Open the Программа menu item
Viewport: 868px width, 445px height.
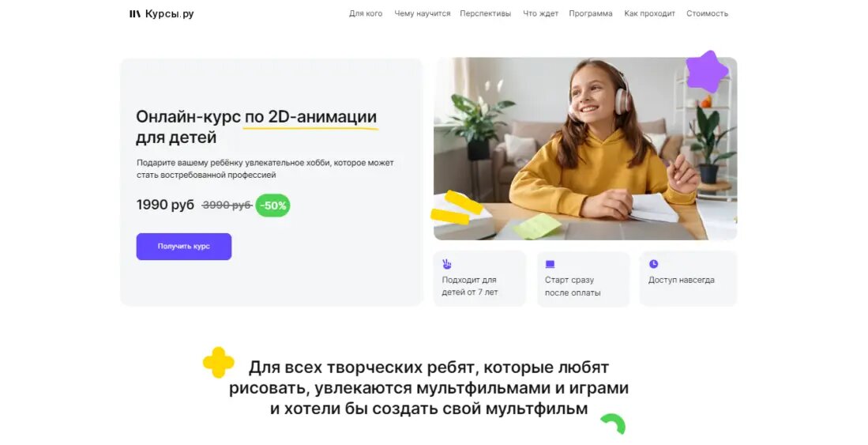(x=591, y=14)
